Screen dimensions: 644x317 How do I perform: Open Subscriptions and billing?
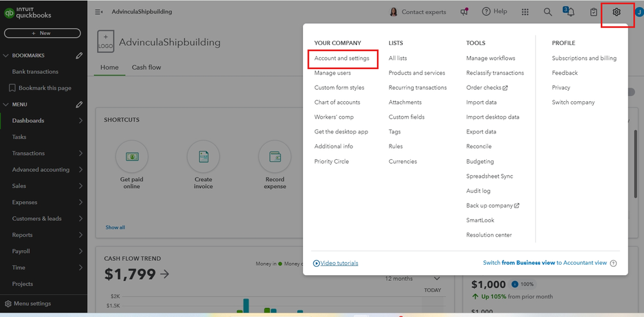coord(584,58)
